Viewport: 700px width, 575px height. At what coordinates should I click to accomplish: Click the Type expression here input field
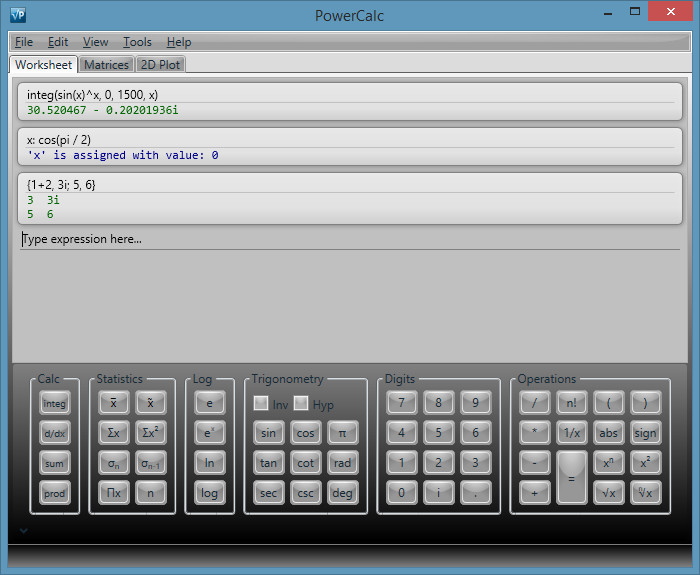pyautogui.click(x=350, y=240)
